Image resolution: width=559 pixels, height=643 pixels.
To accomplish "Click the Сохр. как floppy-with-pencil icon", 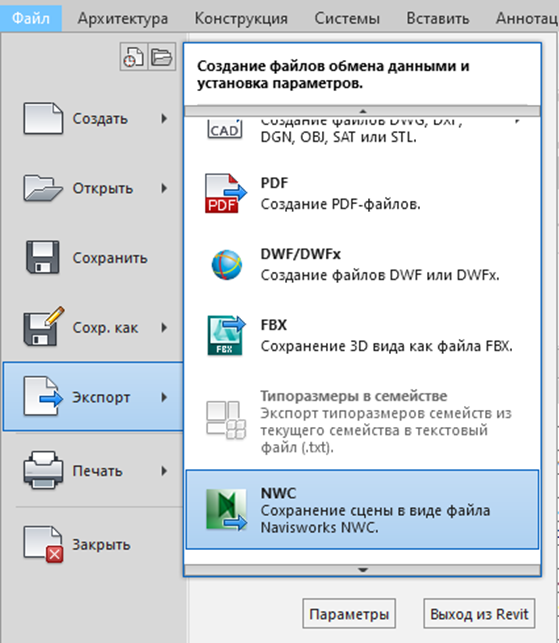I will pyautogui.click(x=43, y=327).
